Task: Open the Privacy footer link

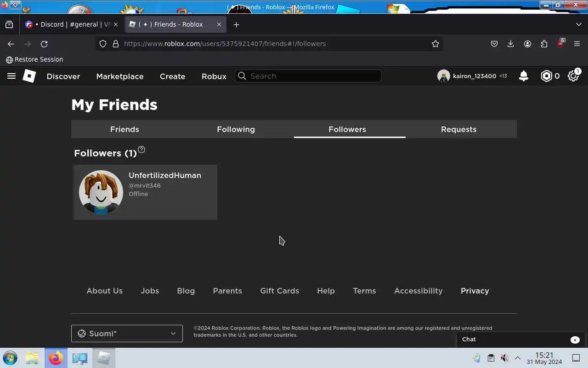Action: pyautogui.click(x=475, y=291)
